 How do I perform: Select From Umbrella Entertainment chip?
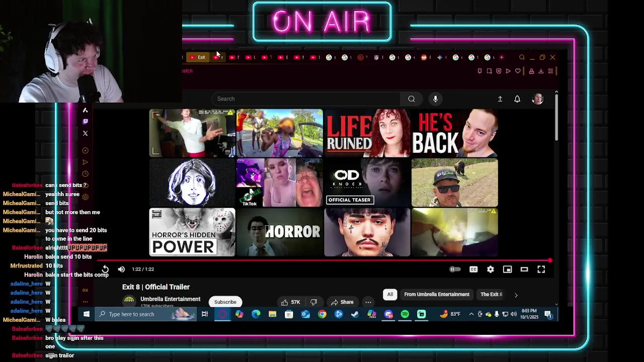click(x=437, y=295)
